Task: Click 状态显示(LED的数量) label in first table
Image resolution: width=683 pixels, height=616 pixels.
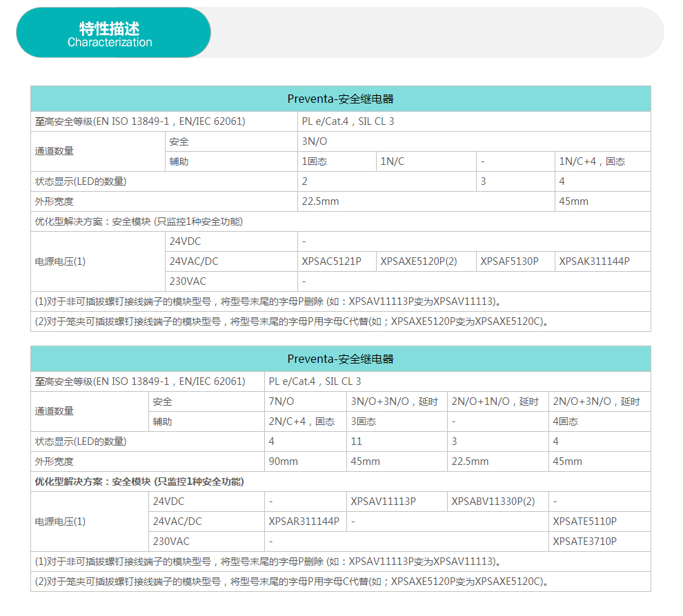Action: tap(81, 181)
